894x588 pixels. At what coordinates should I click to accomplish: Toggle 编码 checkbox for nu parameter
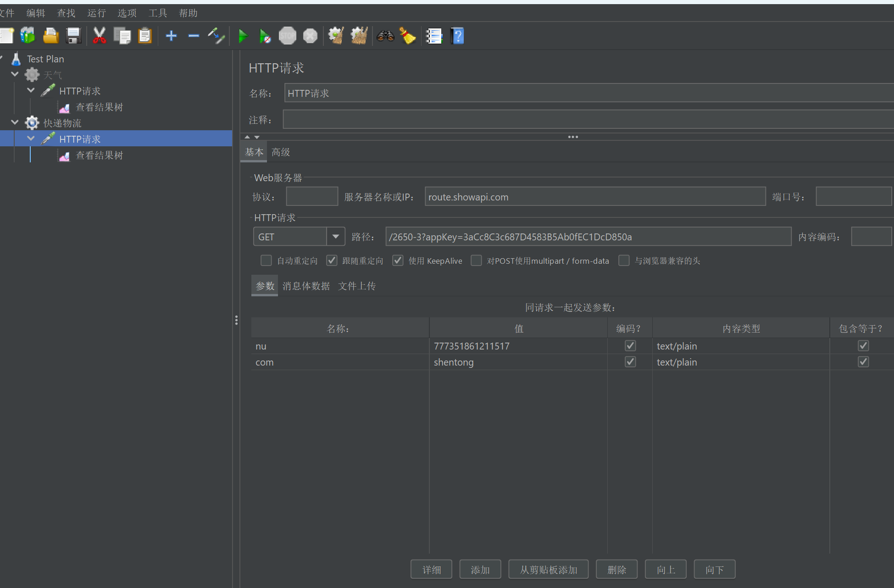(630, 346)
